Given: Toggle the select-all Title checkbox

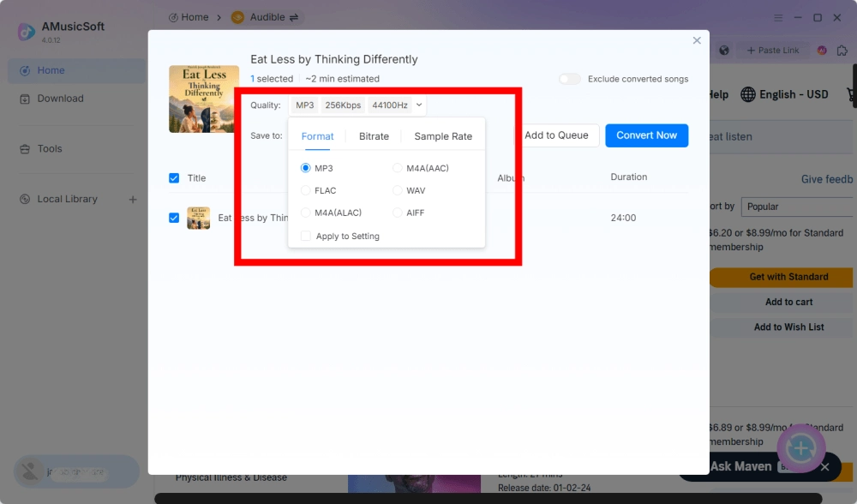Looking at the screenshot, I should click(174, 178).
